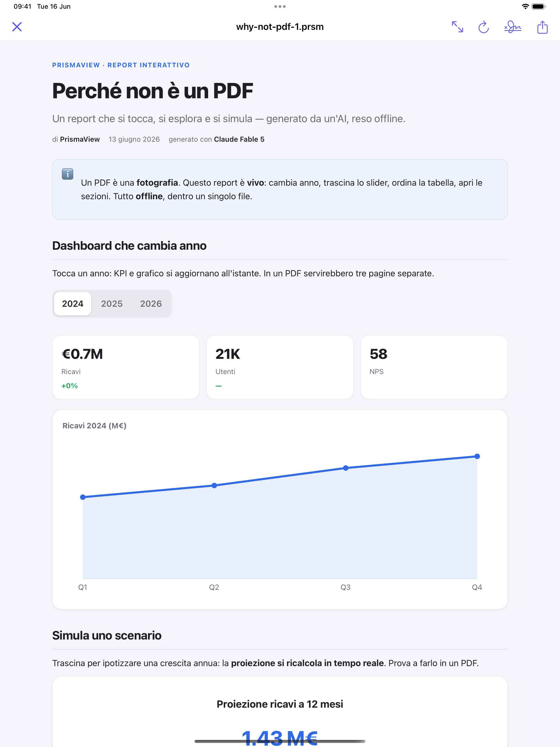The height and width of the screenshot is (747, 560).
Task: Select the 2024 year tab
Action: (72, 303)
